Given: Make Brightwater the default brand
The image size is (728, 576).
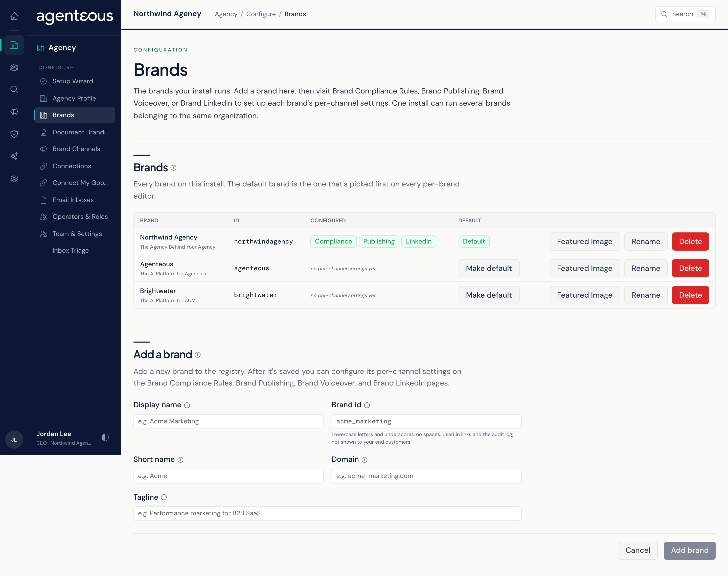Looking at the screenshot, I should click(488, 295).
